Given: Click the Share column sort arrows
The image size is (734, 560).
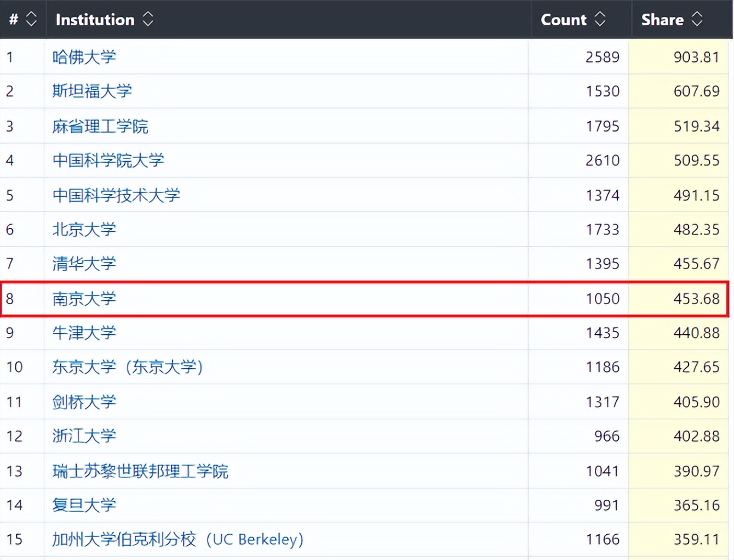Looking at the screenshot, I should coord(697,20).
